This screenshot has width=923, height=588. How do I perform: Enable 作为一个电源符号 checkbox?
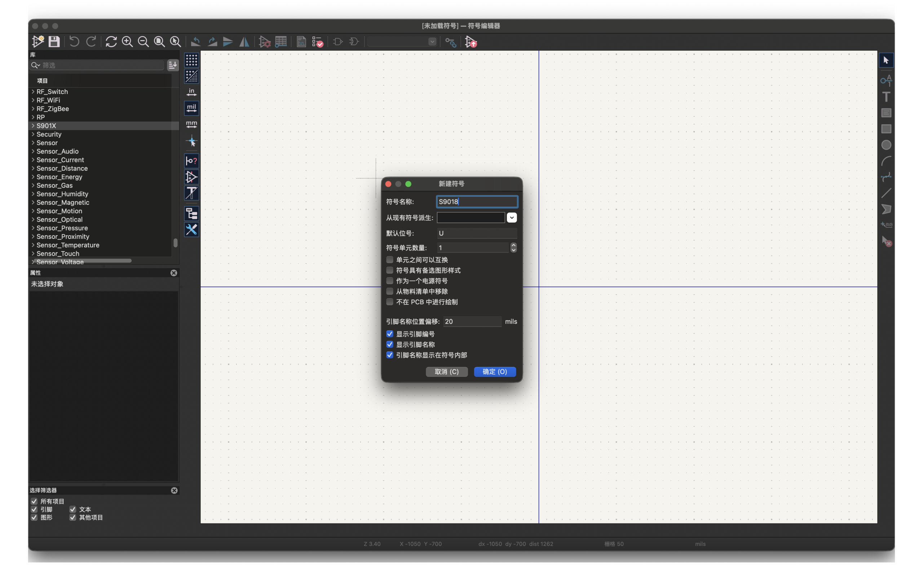(390, 281)
